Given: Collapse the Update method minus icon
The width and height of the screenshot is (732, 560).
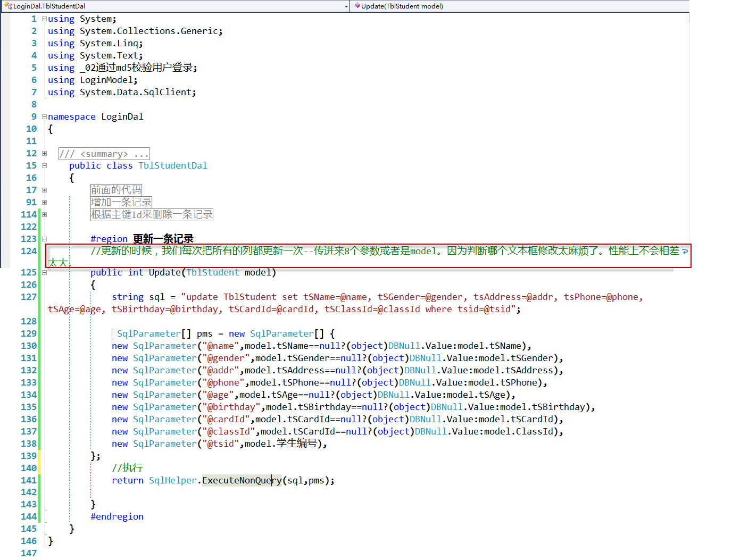Looking at the screenshot, I should [45, 273].
